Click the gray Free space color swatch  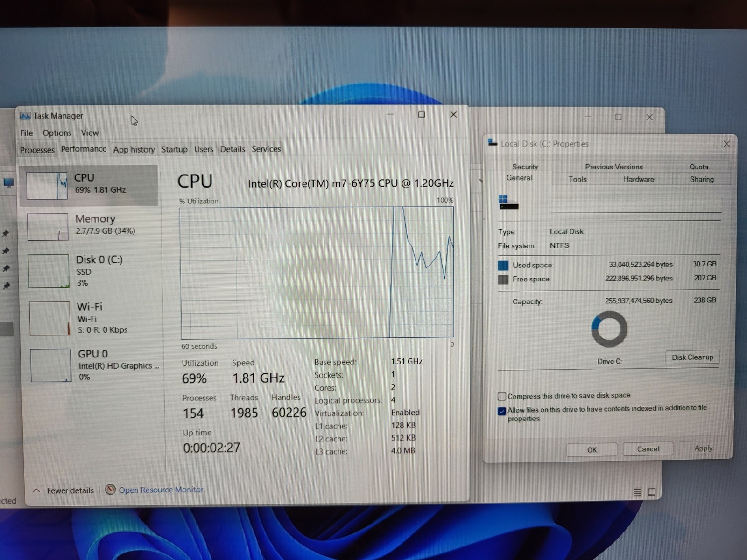[x=503, y=280]
